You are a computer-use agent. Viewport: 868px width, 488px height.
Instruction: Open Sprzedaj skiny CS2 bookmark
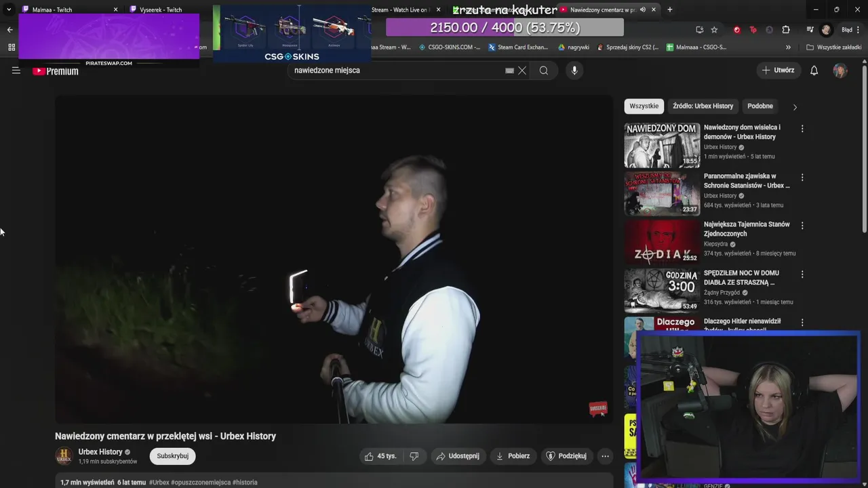pos(628,47)
